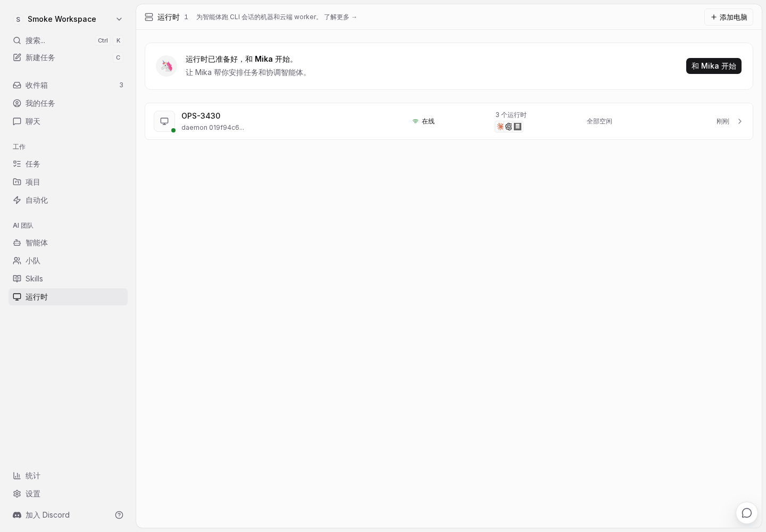Viewport: 766px width, 532px height.
Task: Open 统计 statistics page
Action: (68, 476)
